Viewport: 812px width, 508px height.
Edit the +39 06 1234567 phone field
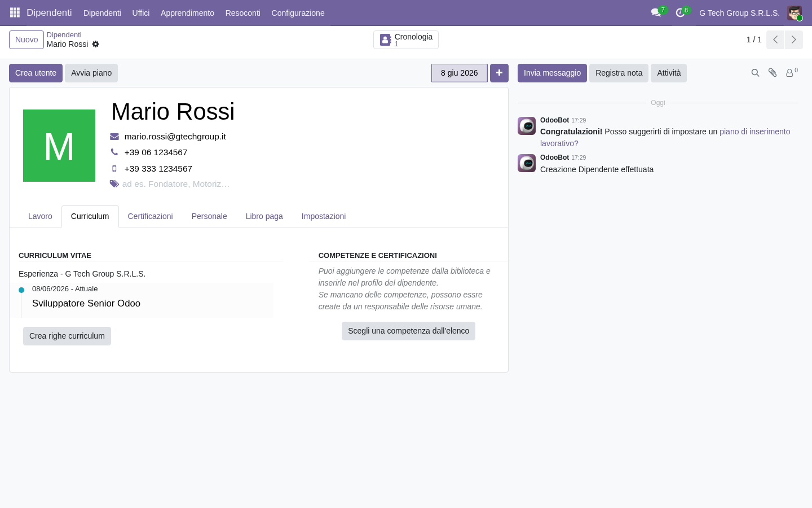coord(156,152)
